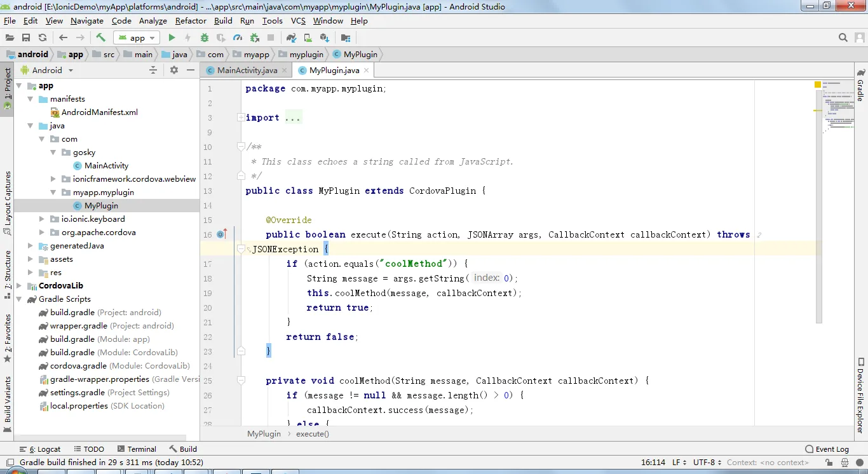
Task: Collapse the manifests folder node
Action: [x=31, y=99]
